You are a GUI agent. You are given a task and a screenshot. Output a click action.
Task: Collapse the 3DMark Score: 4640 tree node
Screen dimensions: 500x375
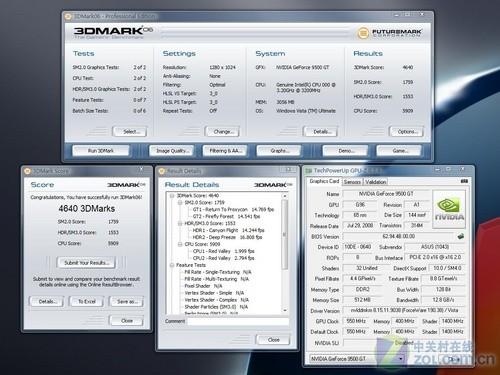point(172,196)
